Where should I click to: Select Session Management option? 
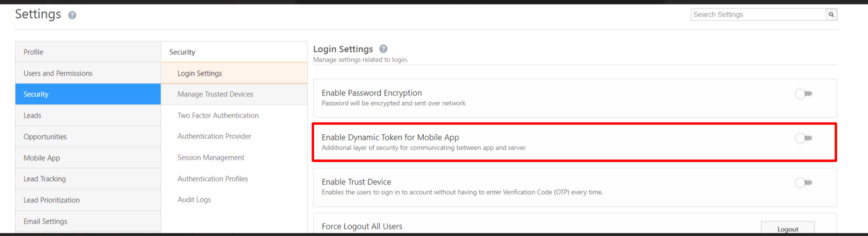point(211,157)
